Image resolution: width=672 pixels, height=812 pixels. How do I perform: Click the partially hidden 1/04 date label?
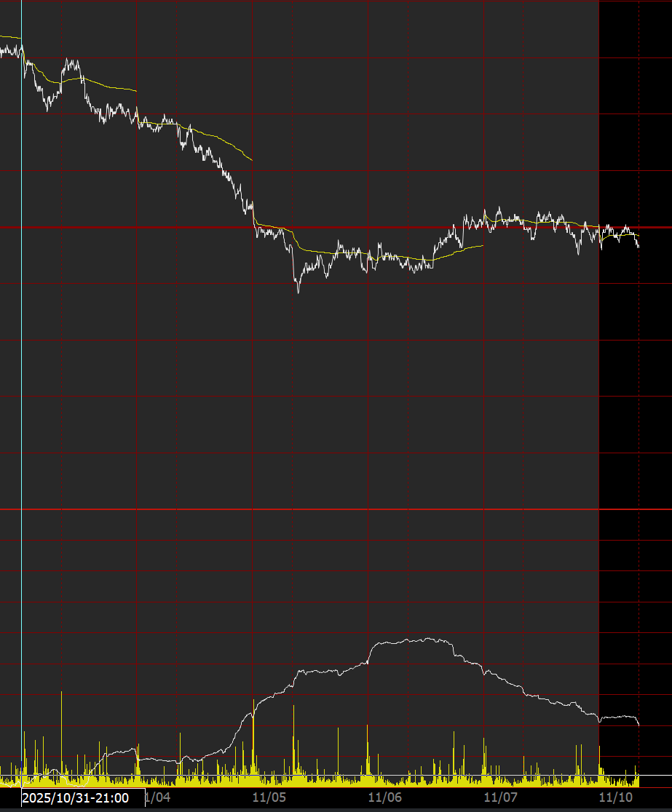coord(158,798)
